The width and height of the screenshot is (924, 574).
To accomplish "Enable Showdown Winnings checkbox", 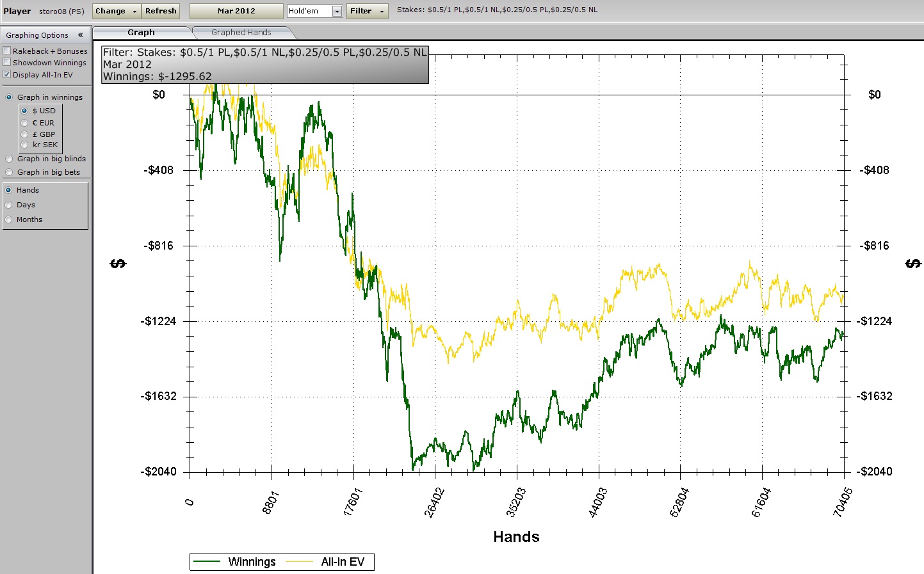I will point(7,62).
